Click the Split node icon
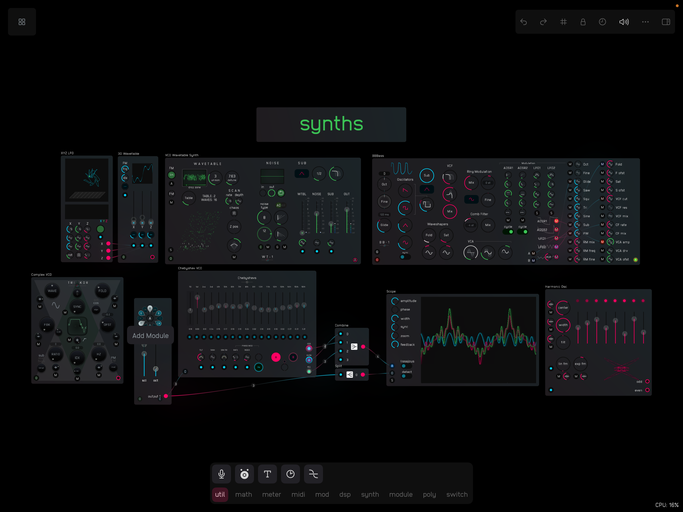 (349, 375)
